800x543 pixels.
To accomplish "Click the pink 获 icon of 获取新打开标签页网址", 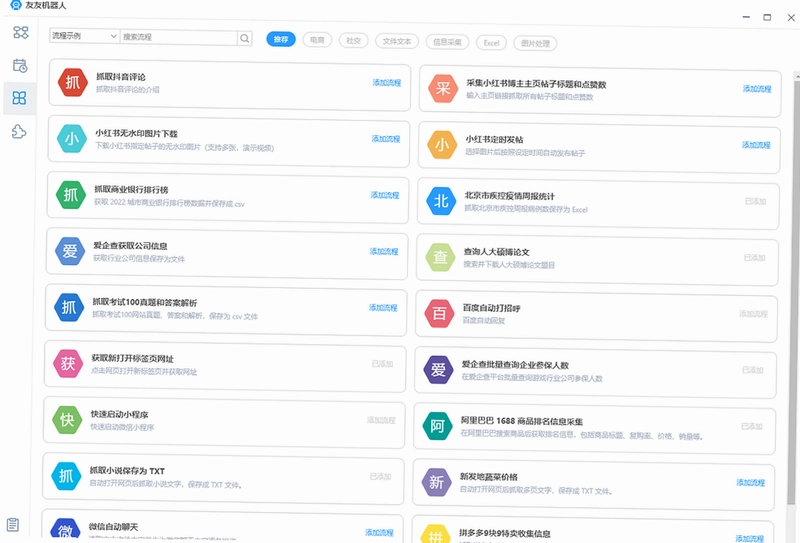I will (68, 363).
